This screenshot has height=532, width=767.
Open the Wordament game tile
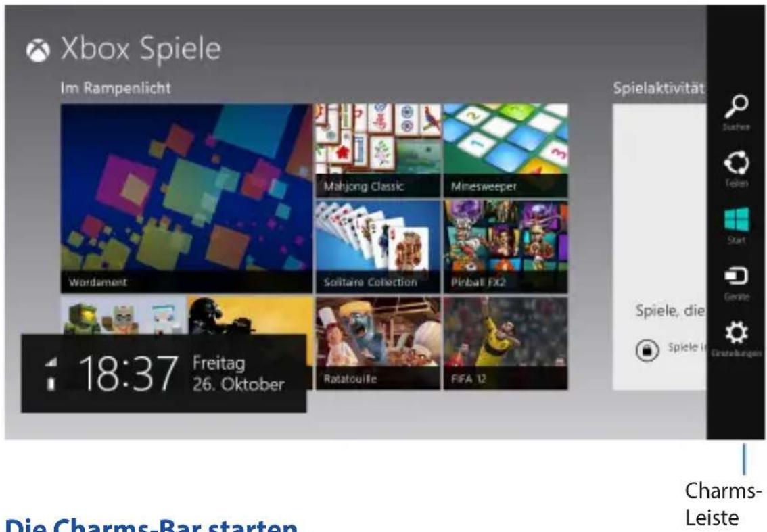187,198
